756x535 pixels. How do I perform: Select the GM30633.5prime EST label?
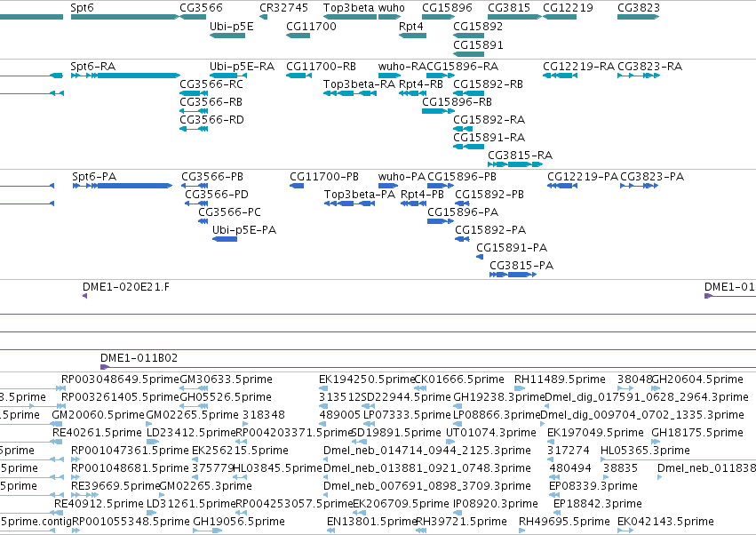click(x=226, y=379)
